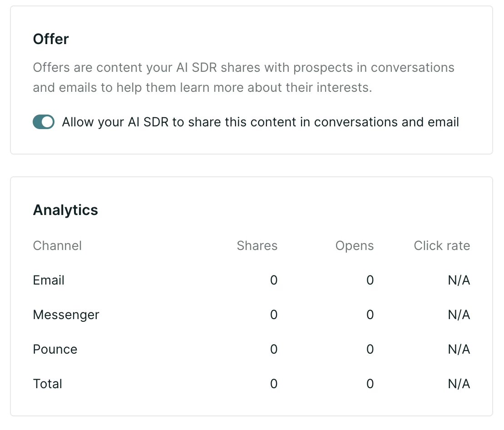Click the Analytics section heading
This screenshot has height=430, width=504.
65,210
